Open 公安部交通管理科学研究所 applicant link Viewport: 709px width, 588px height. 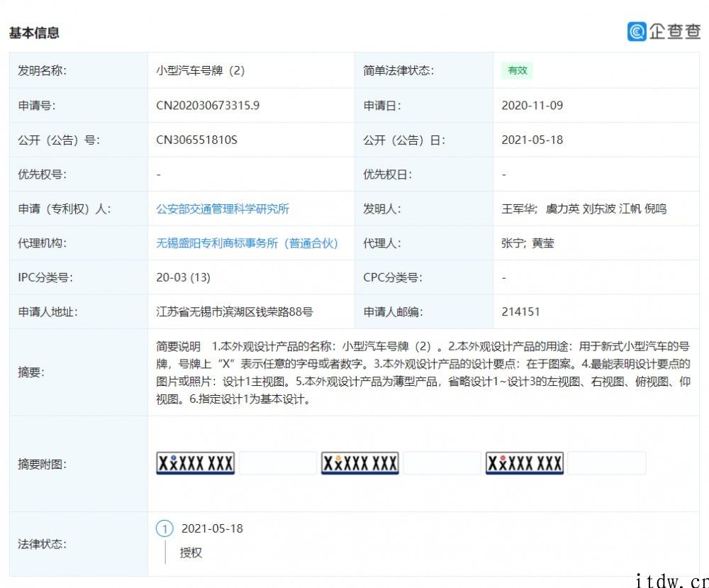pyautogui.click(x=223, y=209)
